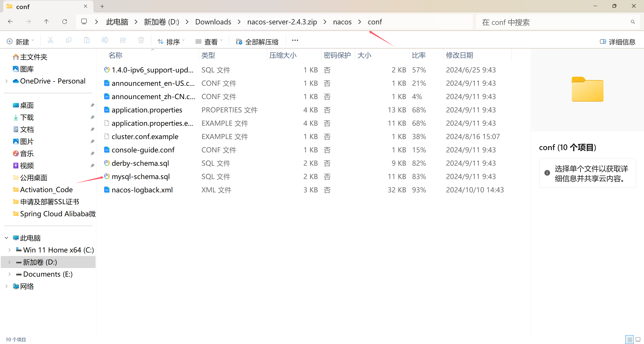Viewport: 644px width, 344px height.
Task: Expand the Win 11 Home x64 (C:) drive
Action: [x=9, y=250]
